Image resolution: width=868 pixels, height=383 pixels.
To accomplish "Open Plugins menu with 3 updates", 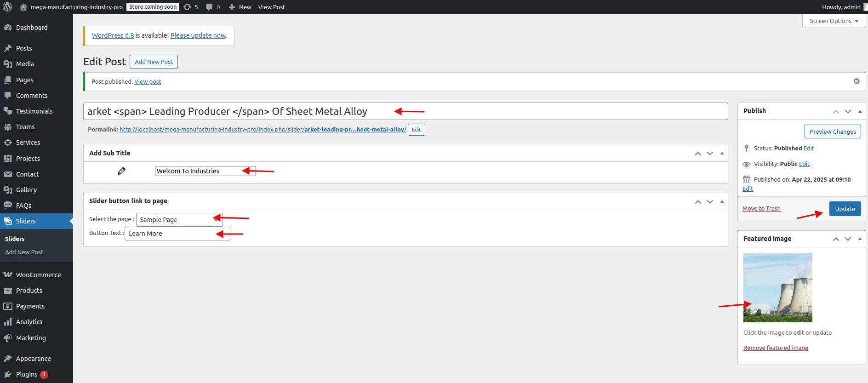I will 27,374.
